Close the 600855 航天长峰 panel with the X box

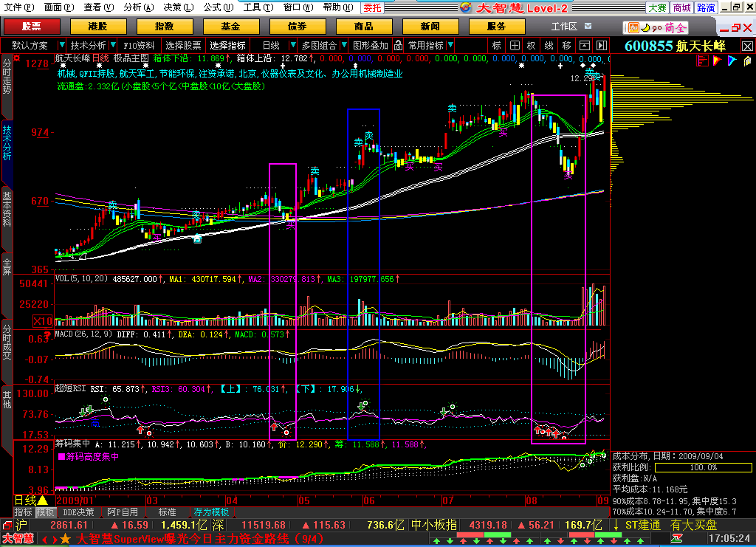coord(747,47)
